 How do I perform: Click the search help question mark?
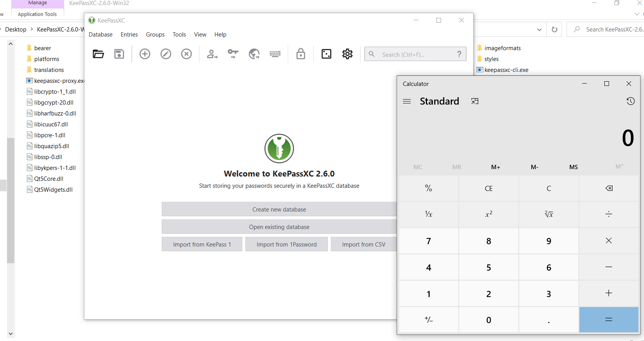pos(459,54)
